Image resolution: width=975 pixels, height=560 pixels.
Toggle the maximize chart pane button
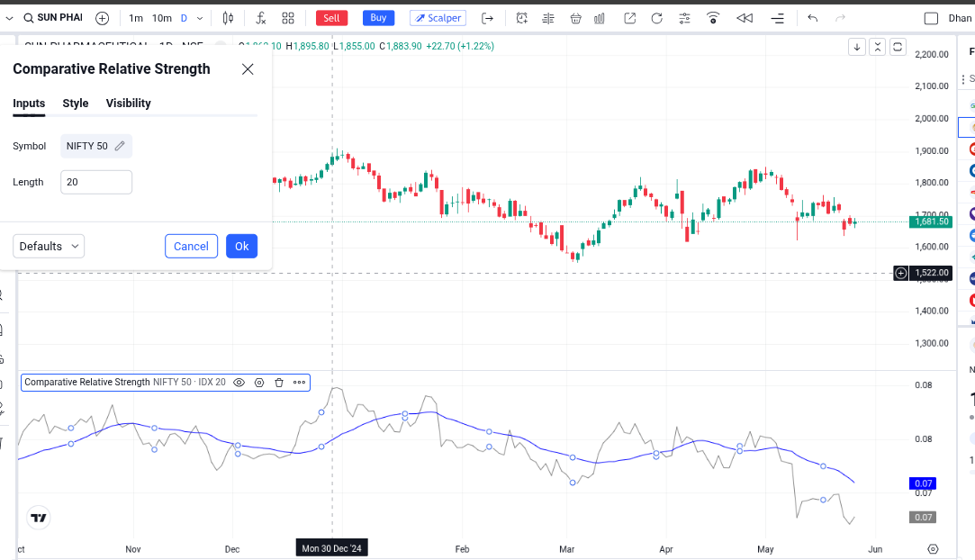898,47
